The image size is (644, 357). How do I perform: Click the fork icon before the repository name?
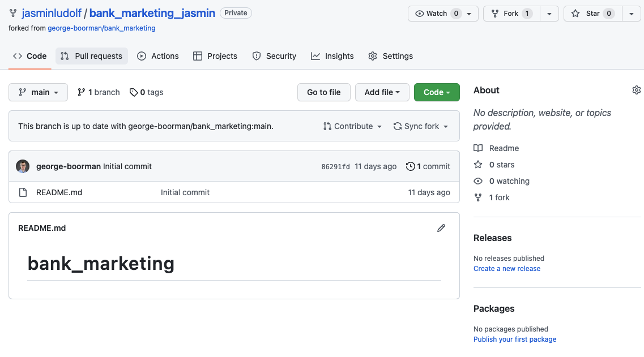pos(13,13)
